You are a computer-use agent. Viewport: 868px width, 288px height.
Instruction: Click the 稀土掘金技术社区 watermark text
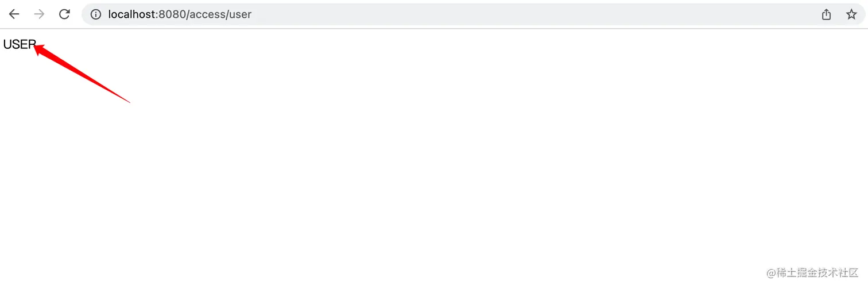(x=817, y=272)
